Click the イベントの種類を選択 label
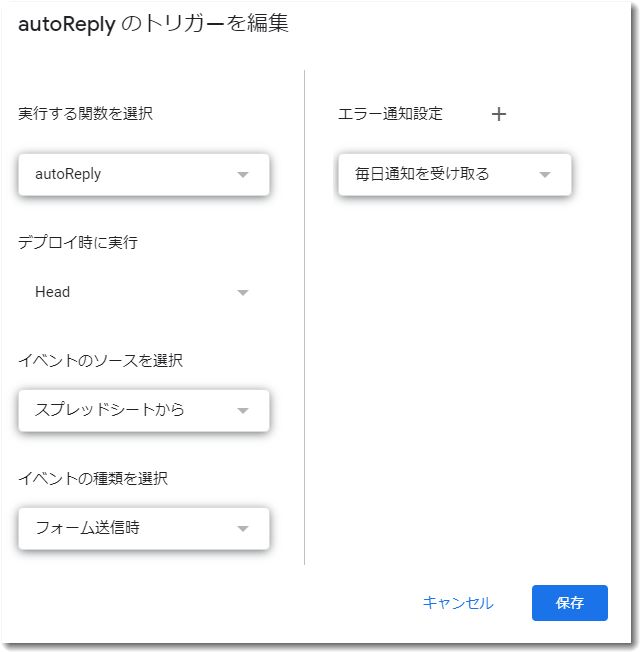This screenshot has width=640, height=652. point(93,478)
